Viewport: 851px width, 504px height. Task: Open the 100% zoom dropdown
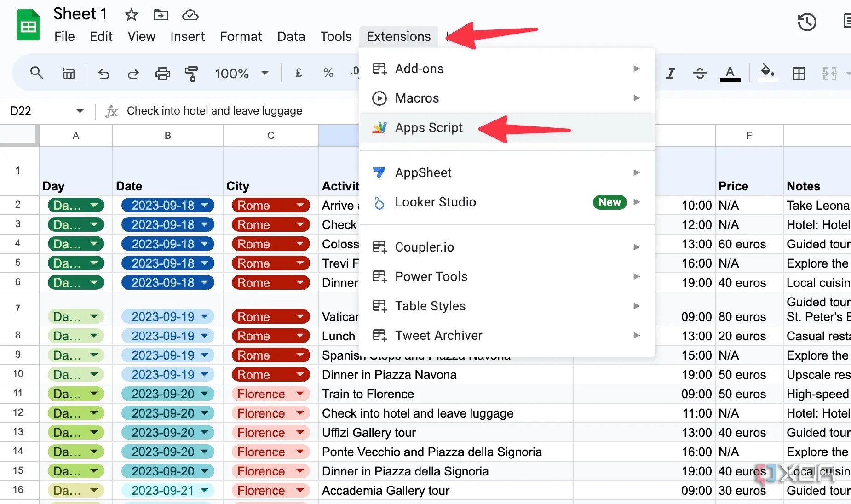242,74
